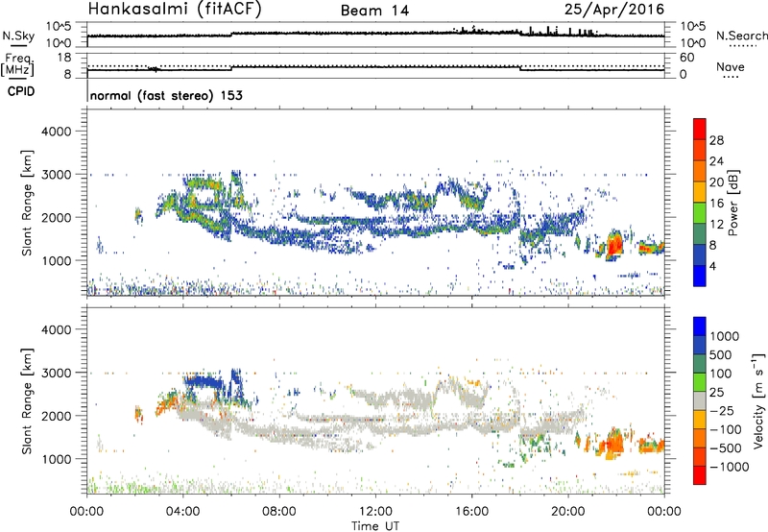768x532 pixels.
Task: Click the 'N.Search' legend label
Action: [741, 36]
